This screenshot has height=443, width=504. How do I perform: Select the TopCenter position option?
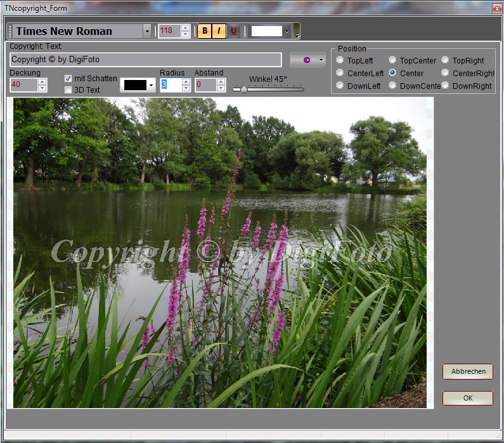tap(393, 61)
